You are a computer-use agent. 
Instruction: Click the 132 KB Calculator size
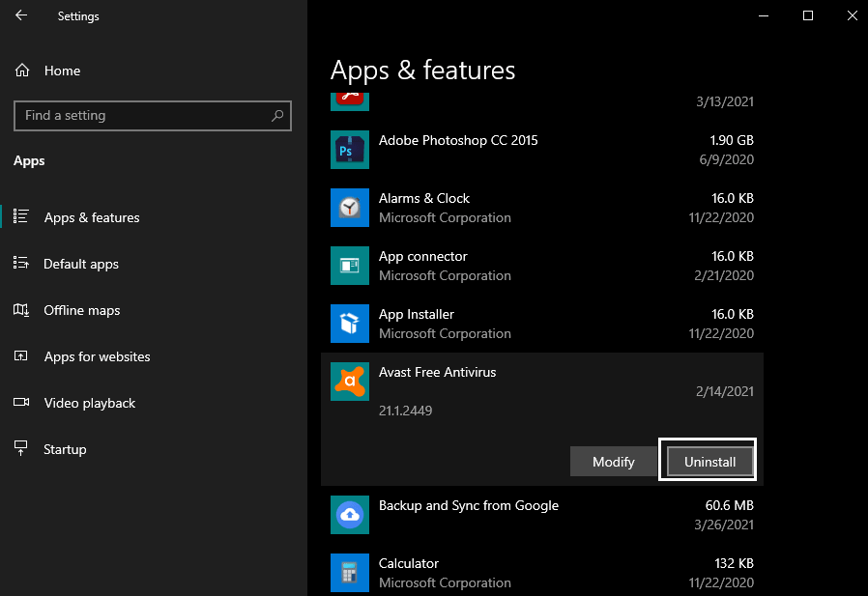[734, 563]
